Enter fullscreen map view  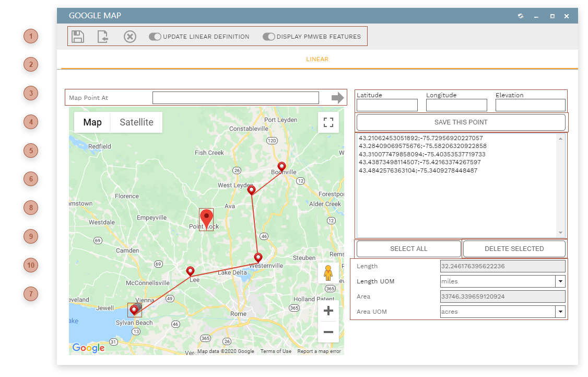click(x=328, y=122)
